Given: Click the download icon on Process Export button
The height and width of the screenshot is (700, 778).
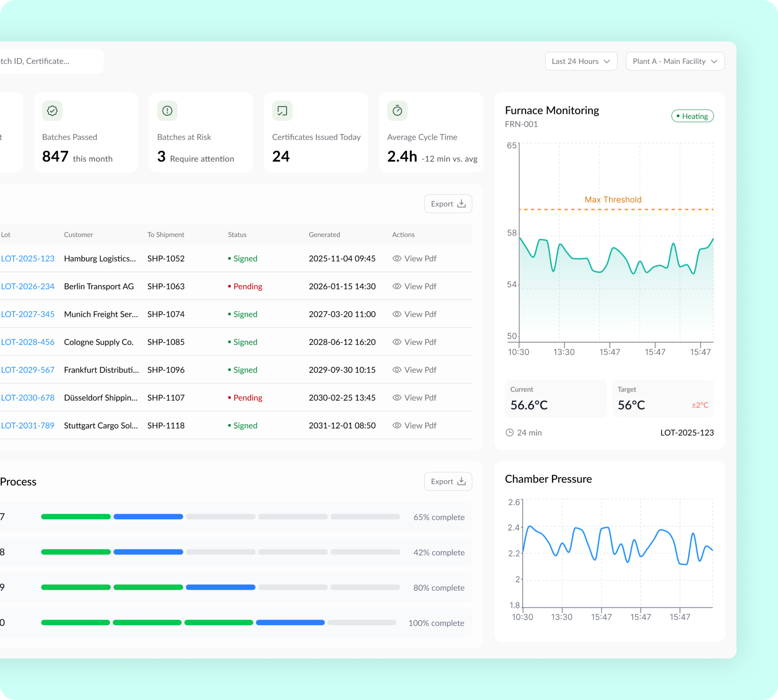Looking at the screenshot, I should [461, 481].
